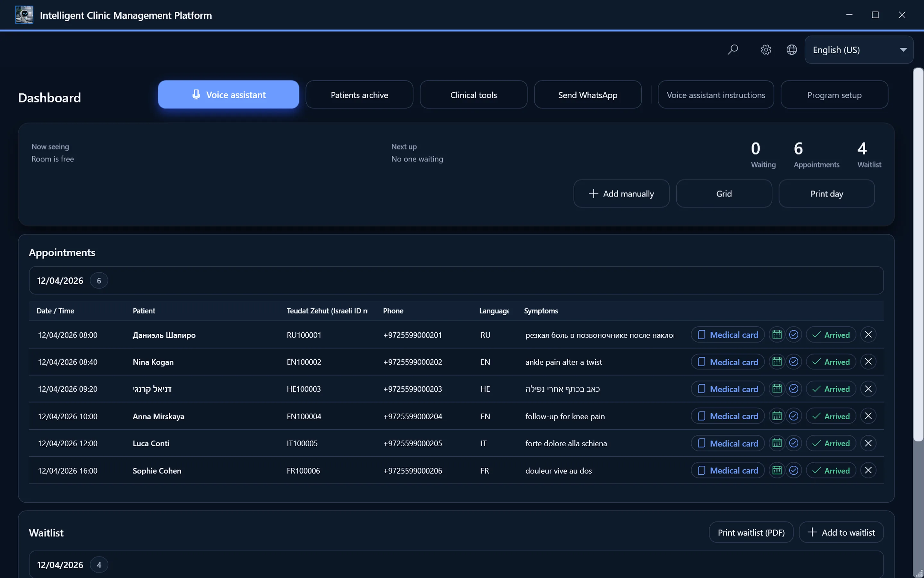Click checkmark circle icon for Sophie Cohen
This screenshot has height=578, width=924.
(793, 470)
